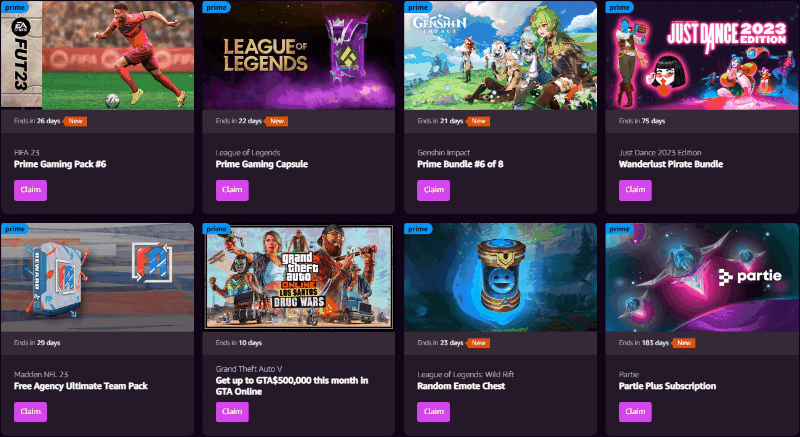Open the GTA Online Drug Wars thumbnail
The height and width of the screenshot is (437, 800).
pyautogui.click(x=298, y=277)
